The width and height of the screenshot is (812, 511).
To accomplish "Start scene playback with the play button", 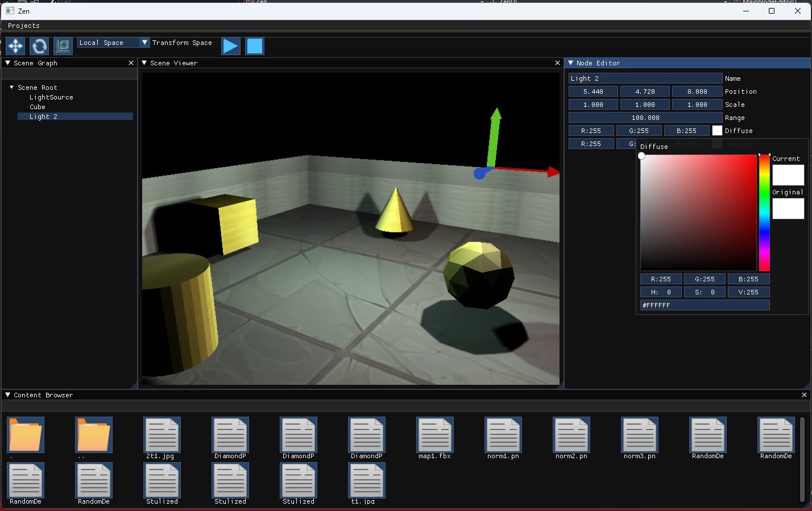I will (x=231, y=46).
